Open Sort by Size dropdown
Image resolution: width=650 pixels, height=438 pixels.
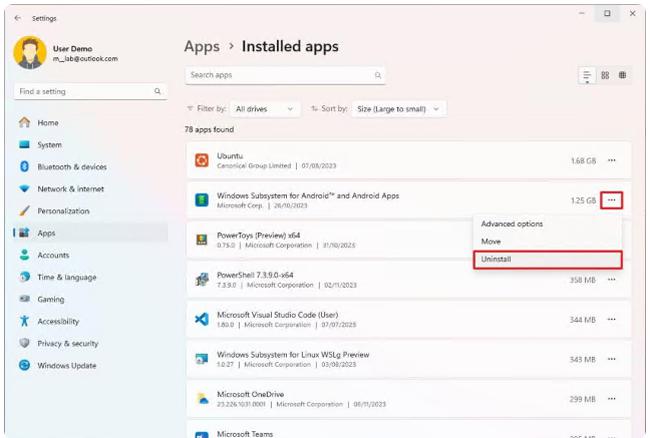click(398, 109)
